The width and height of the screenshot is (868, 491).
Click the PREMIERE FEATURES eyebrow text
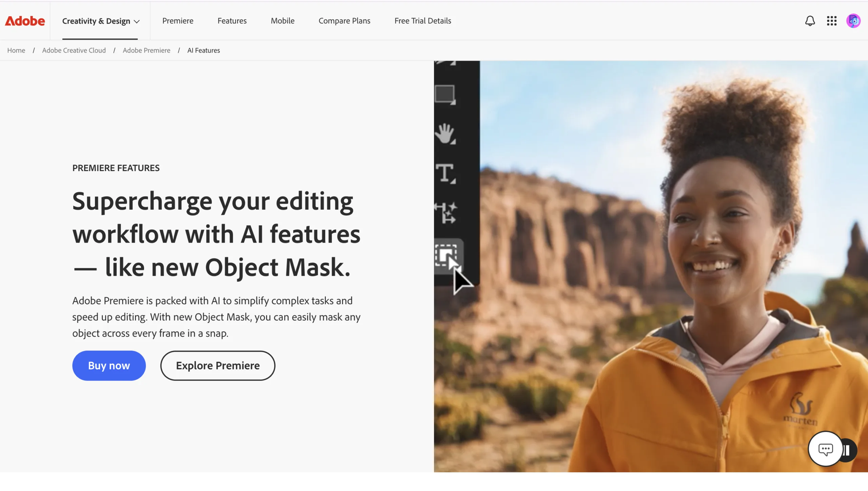pyautogui.click(x=116, y=168)
